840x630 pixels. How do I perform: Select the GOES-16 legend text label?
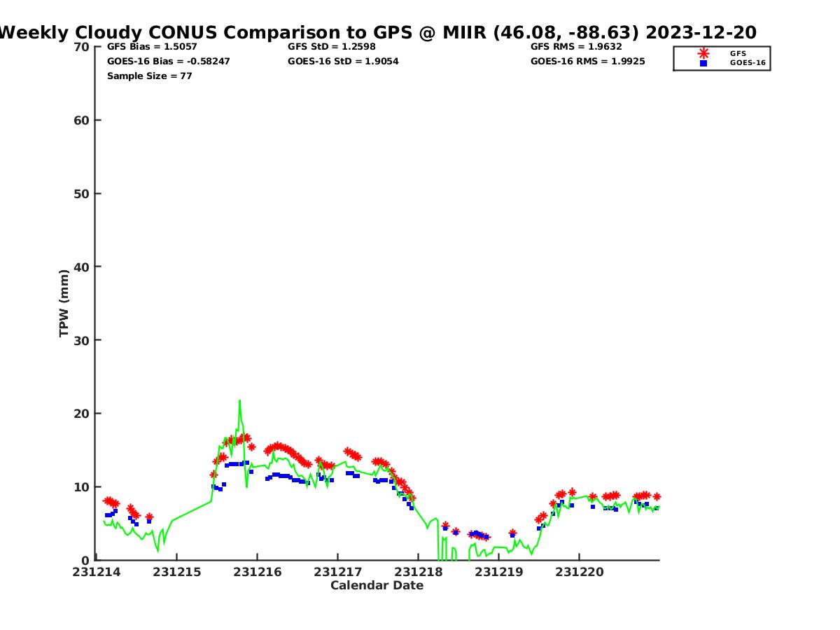point(748,63)
